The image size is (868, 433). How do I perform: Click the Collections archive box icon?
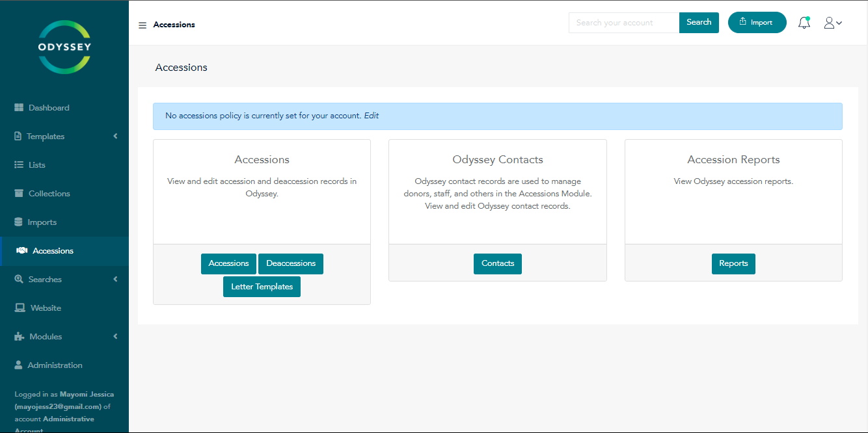[x=19, y=194]
